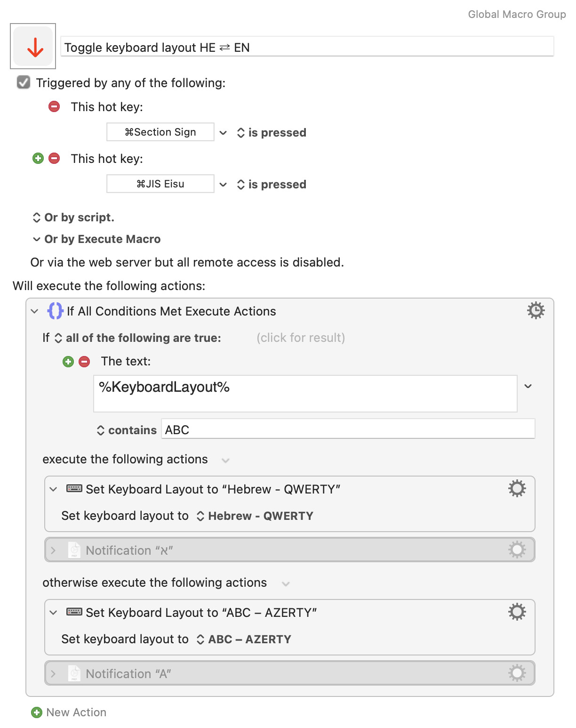Open the all of the following are true menu
The image size is (576, 728).
click(138, 338)
